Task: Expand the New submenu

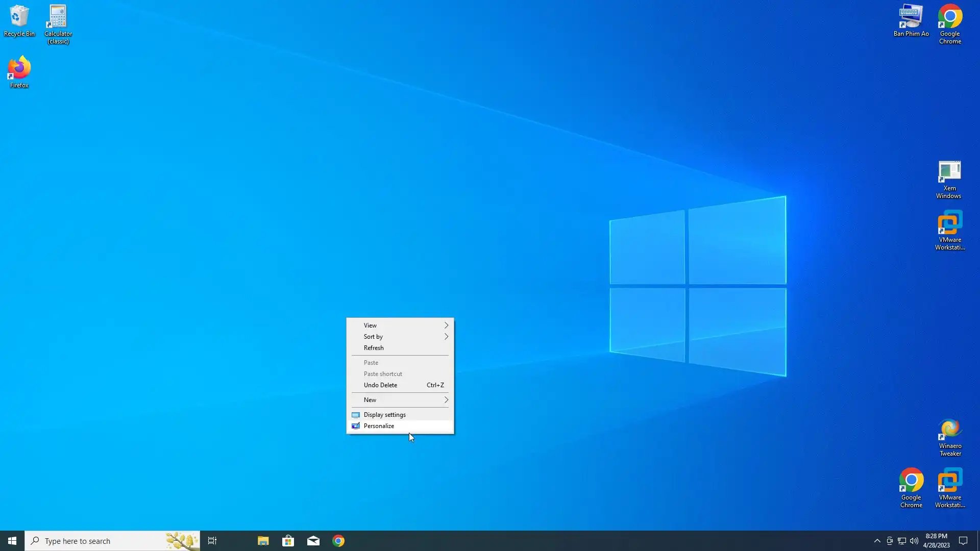Action: (x=400, y=400)
